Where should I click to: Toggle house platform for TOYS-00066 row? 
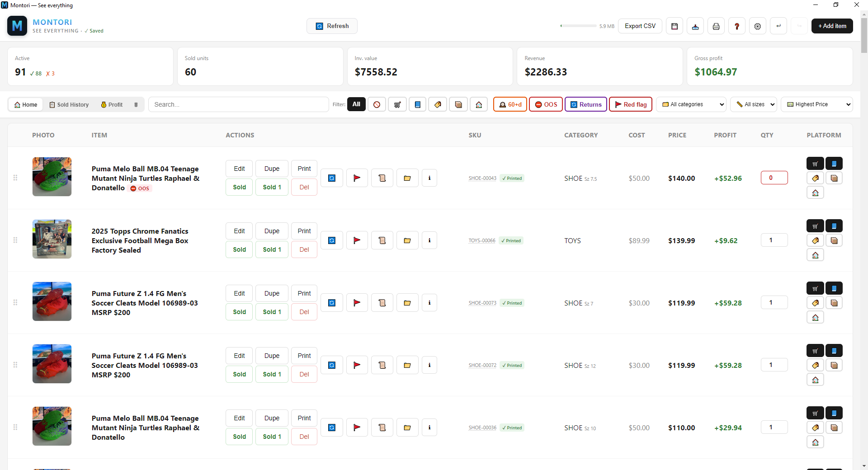tap(816, 255)
